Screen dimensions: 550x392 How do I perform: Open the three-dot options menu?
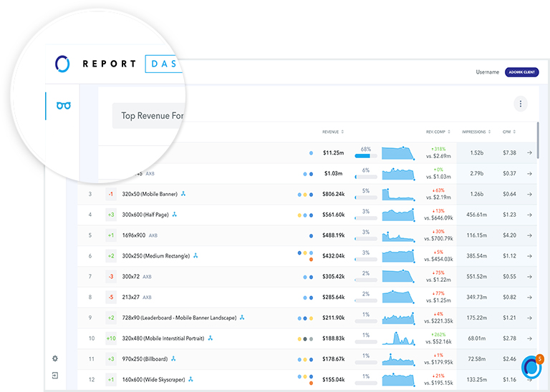pyautogui.click(x=521, y=104)
